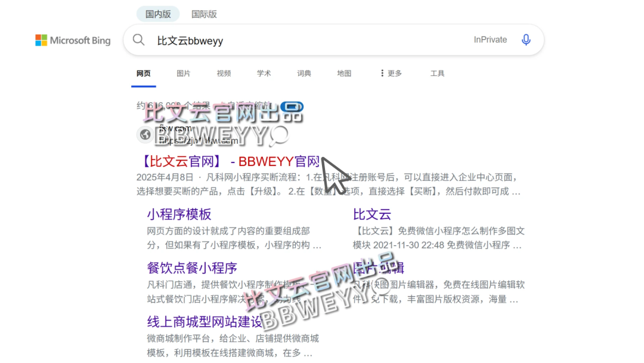Click the globe favicon beside the result URL
The image size is (644, 363).
[x=144, y=135]
